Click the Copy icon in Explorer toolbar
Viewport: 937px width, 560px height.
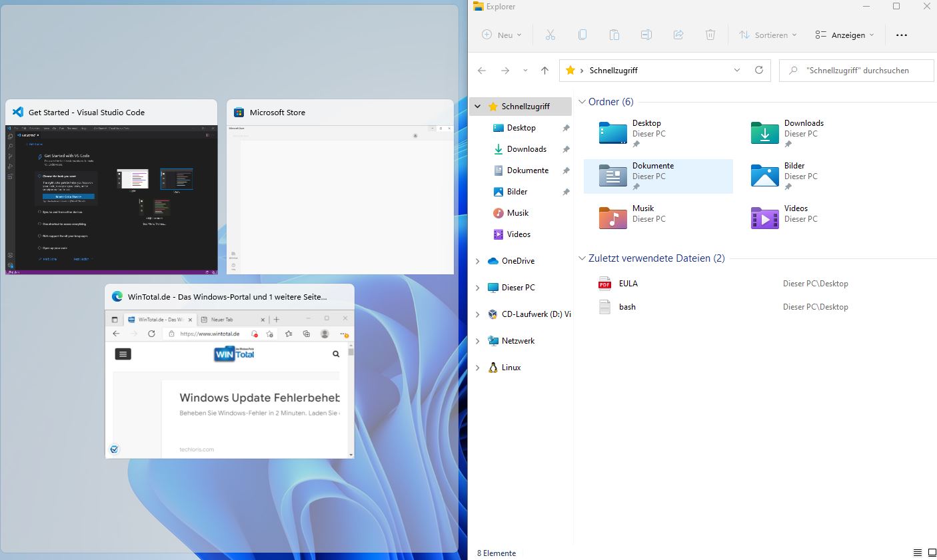tap(582, 35)
